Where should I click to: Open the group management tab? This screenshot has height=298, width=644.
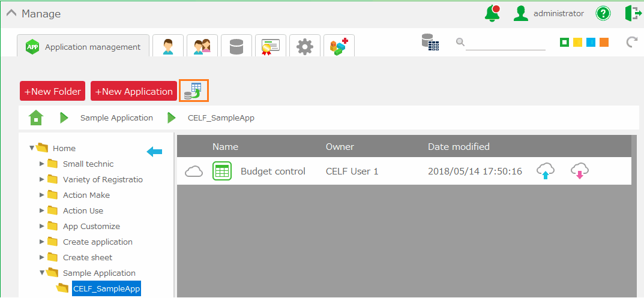tap(202, 46)
